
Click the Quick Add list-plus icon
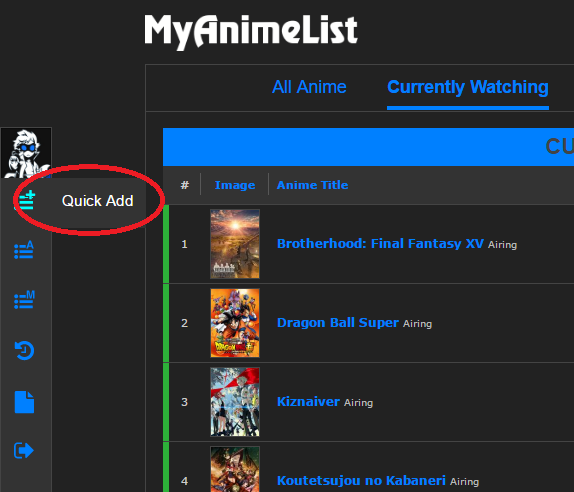(25, 200)
